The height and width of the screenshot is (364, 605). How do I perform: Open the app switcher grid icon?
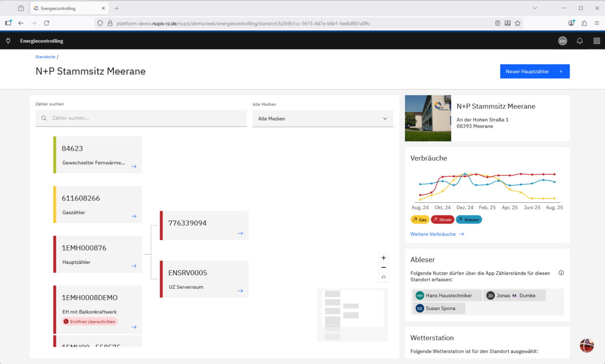click(596, 41)
